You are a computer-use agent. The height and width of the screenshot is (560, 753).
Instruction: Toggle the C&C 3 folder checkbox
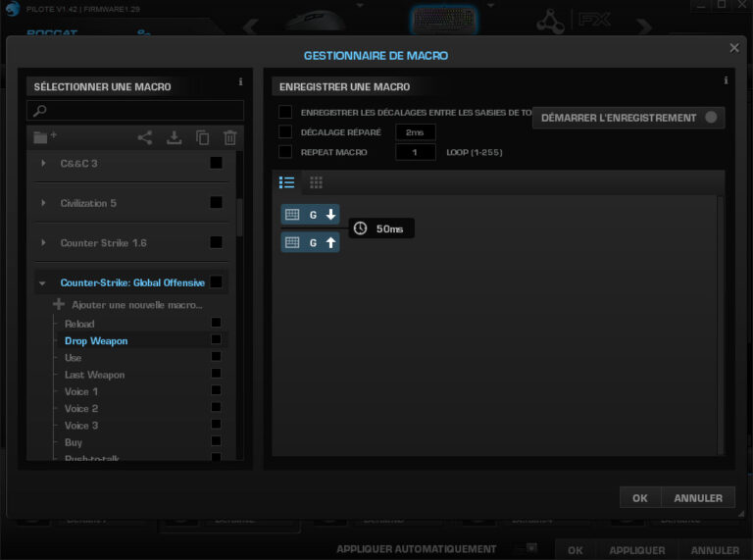click(x=216, y=163)
